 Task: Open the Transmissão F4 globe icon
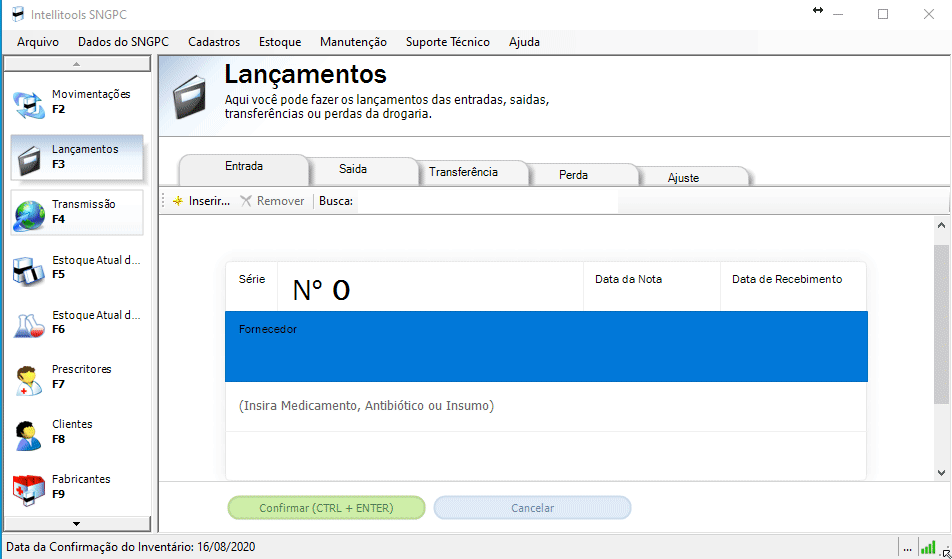(x=29, y=215)
